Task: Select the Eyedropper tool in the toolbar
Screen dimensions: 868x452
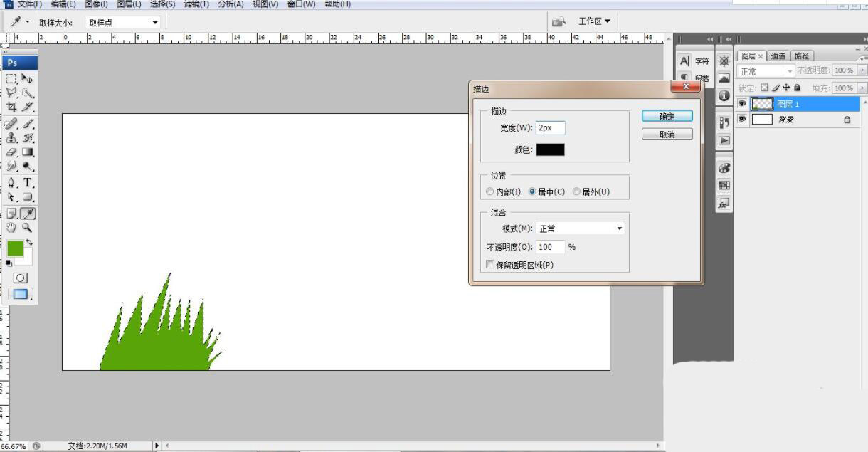Action: 26,213
